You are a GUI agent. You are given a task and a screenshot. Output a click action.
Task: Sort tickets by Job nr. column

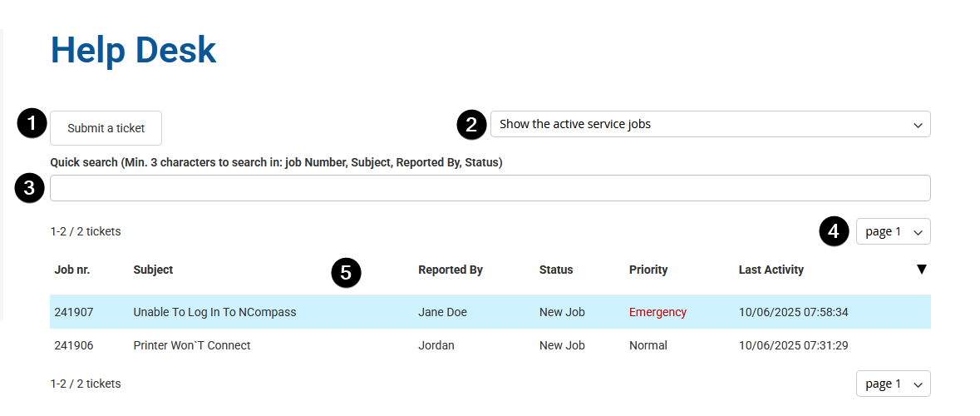coord(71,270)
